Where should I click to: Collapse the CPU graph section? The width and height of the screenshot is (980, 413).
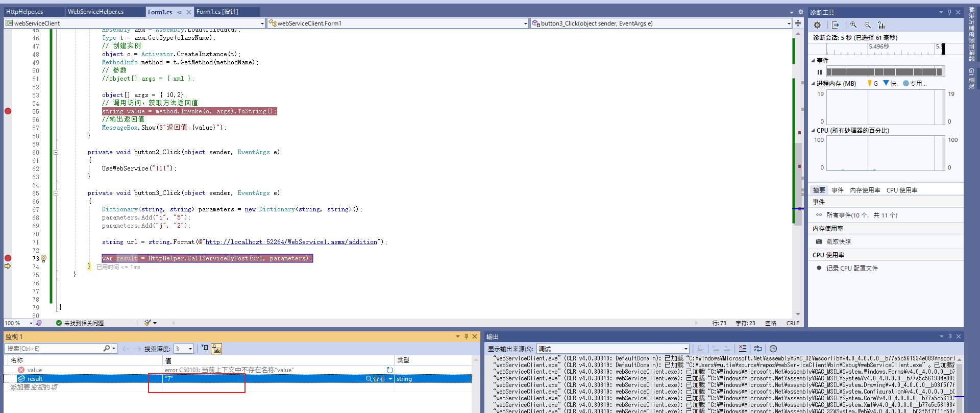(813, 131)
